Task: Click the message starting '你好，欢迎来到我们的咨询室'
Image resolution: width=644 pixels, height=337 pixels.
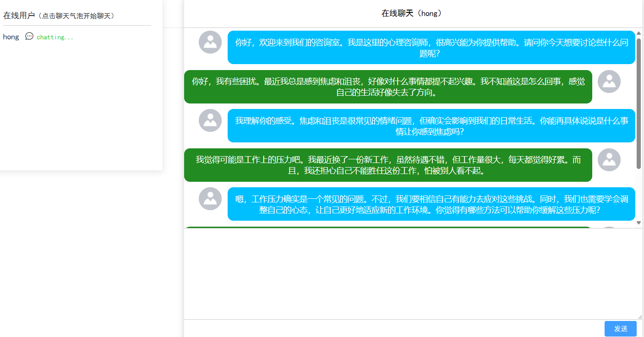Action: (431, 48)
